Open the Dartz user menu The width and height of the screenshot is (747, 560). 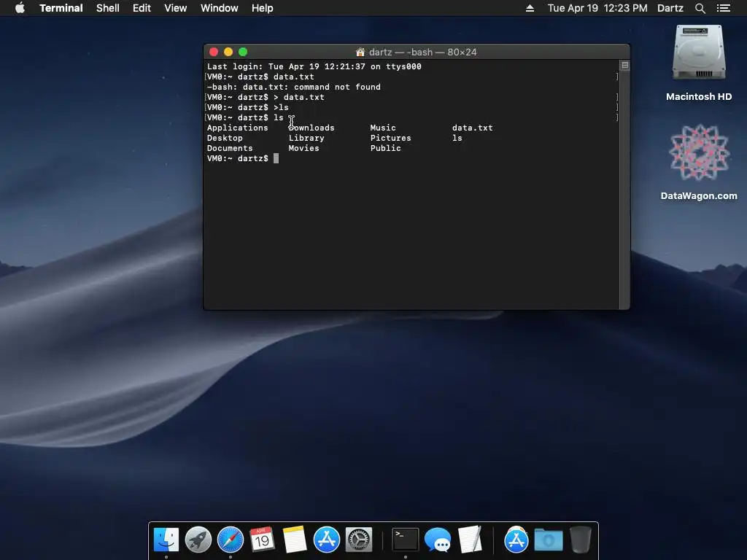tap(670, 8)
